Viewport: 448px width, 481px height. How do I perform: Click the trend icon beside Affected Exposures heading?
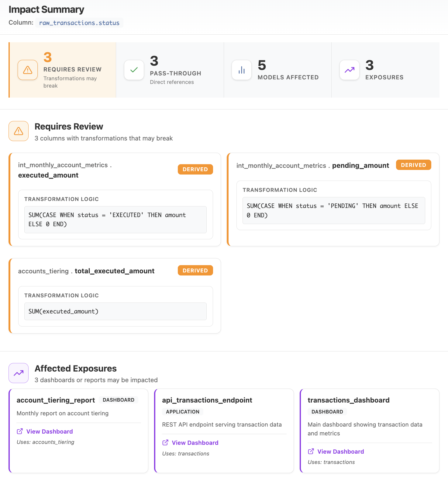pyautogui.click(x=19, y=373)
